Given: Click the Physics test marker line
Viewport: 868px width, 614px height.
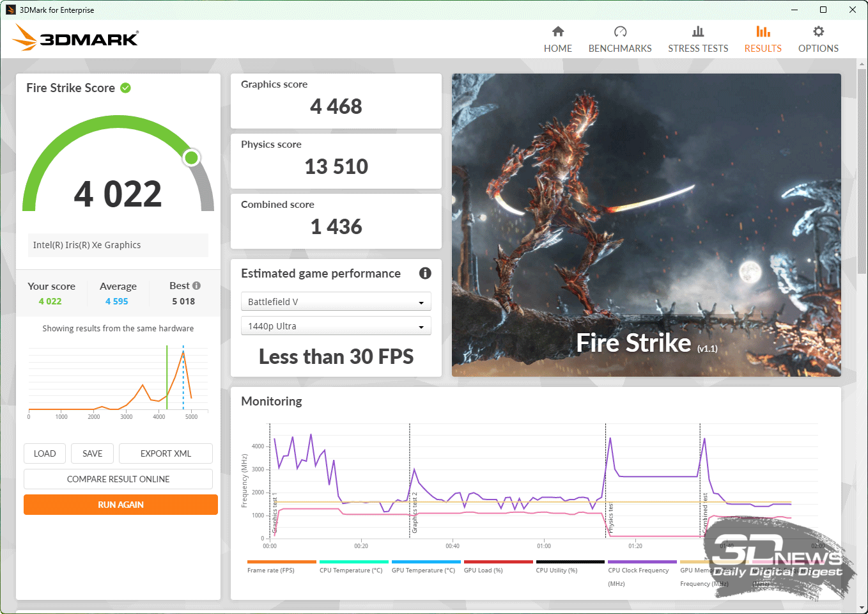Looking at the screenshot, I should coord(606,480).
